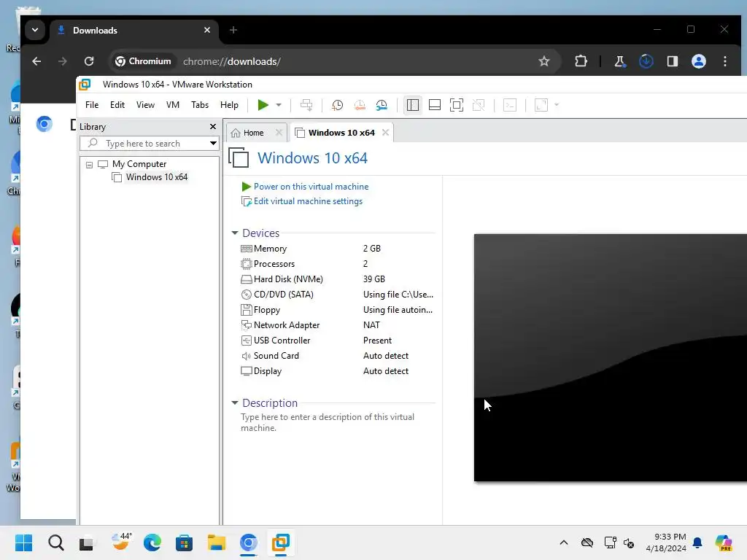
Task: Click the VM screen preview thumbnail
Action: point(611,357)
